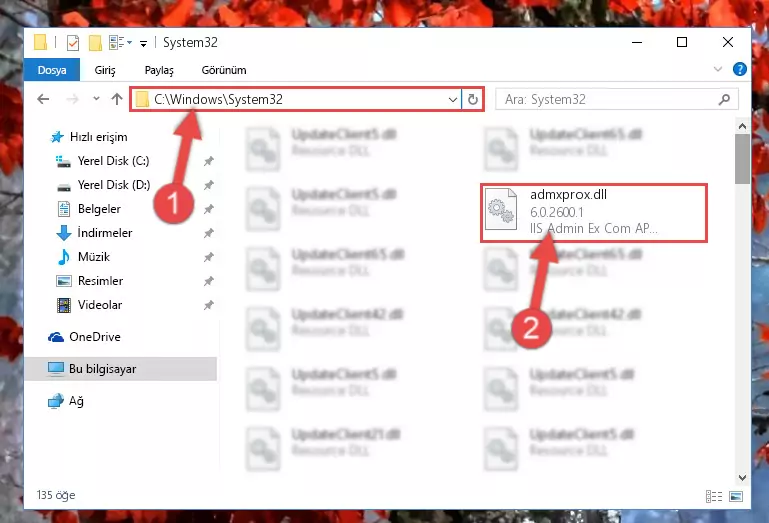
Task: Click the back navigation arrow
Action: [x=43, y=99]
